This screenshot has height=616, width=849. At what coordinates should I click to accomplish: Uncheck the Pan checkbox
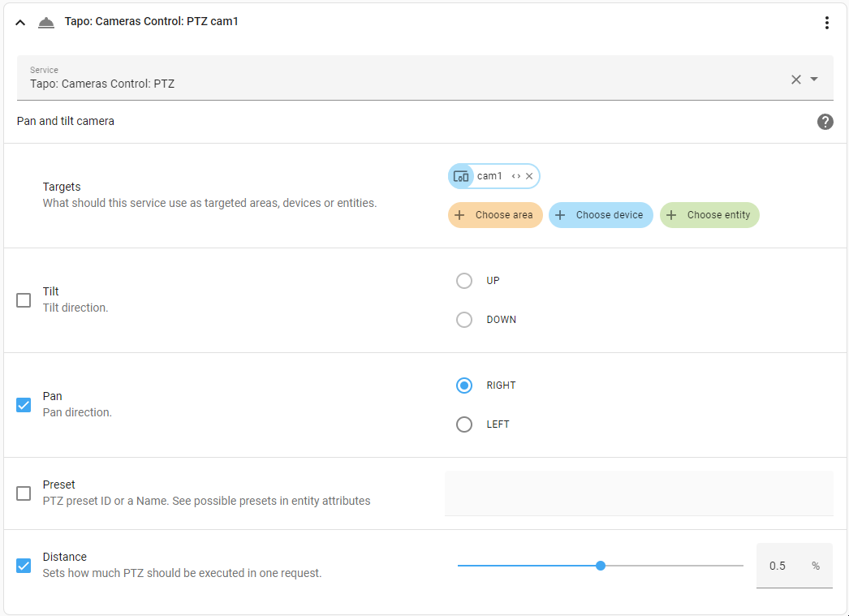[x=24, y=405]
